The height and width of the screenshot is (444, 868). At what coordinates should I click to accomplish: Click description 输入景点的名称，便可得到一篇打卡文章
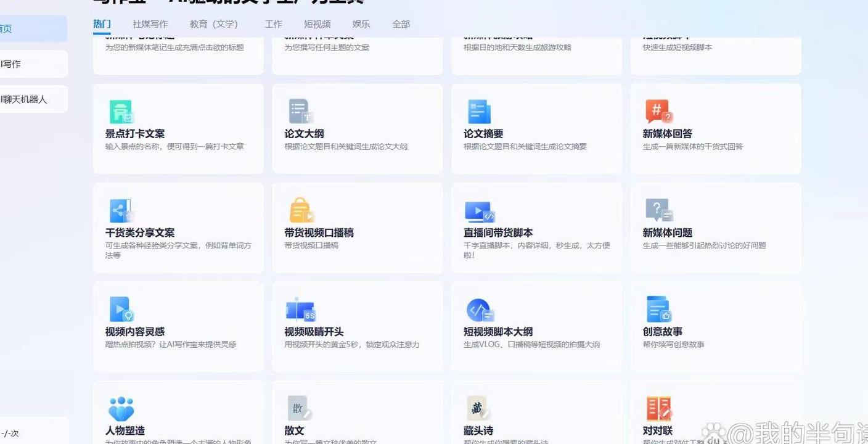click(x=174, y=147)
